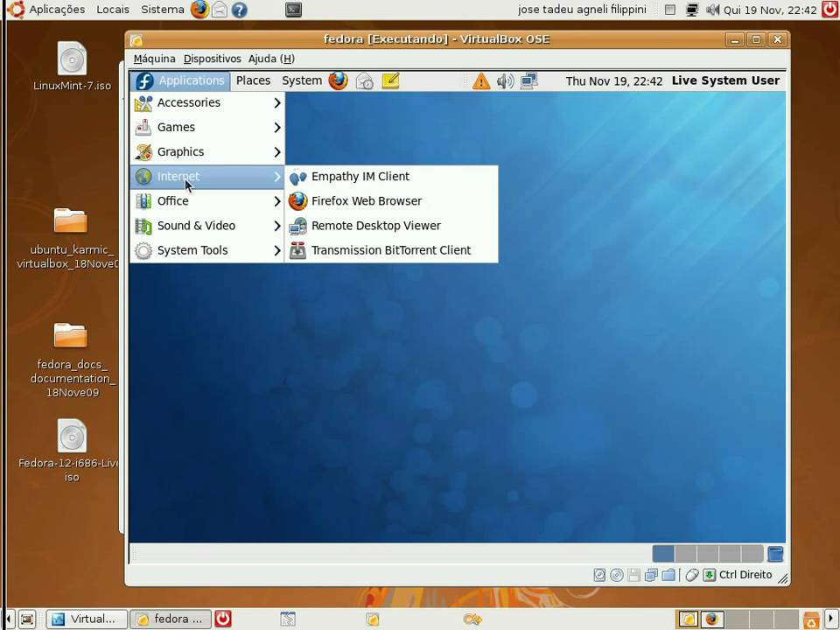Click the show desktop button in Ubuntu bottom panel

(x=27, y=619)
